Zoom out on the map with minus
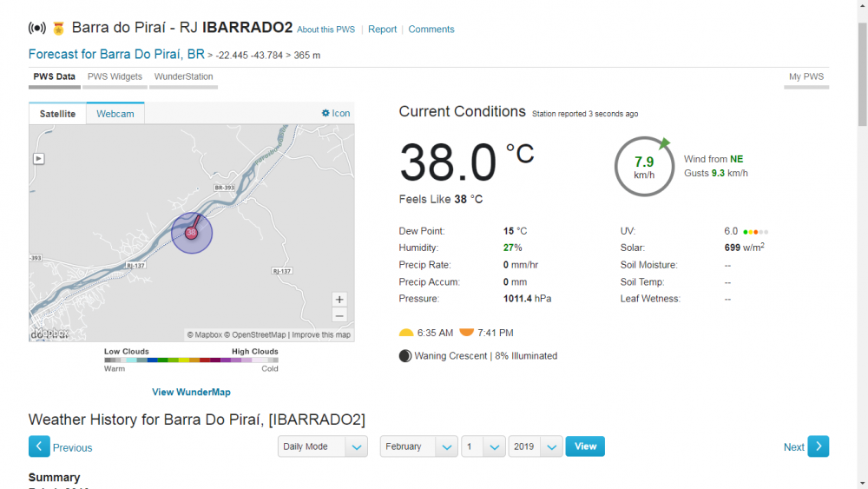 pyautogui.click(x=339, y=315)
